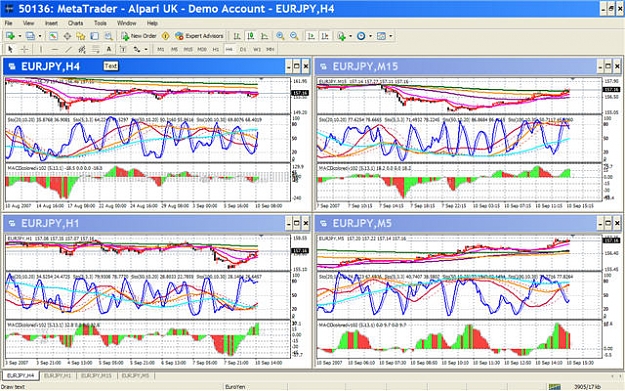The image size is (625, 391).
Task: Set timeframe to MN
Action: pos(270,49)
